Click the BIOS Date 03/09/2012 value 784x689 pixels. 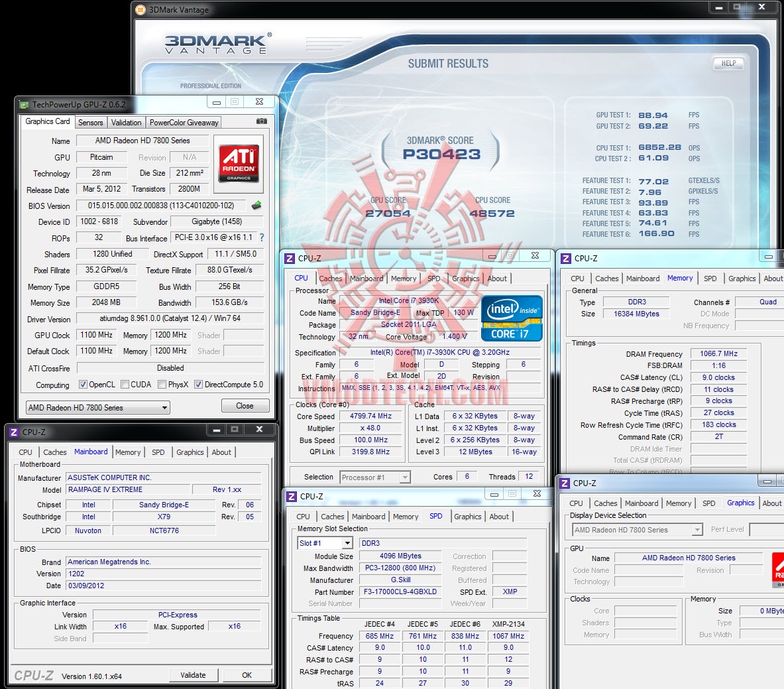click(x=164, y=586)
